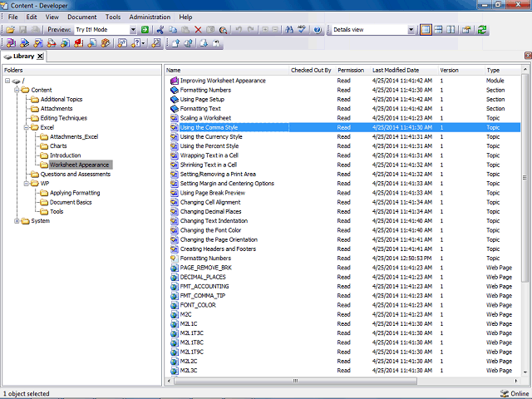This screenshot has height=399, width=532.
Task: Click the vertical scrollbar of the file list
Action: 525,177
